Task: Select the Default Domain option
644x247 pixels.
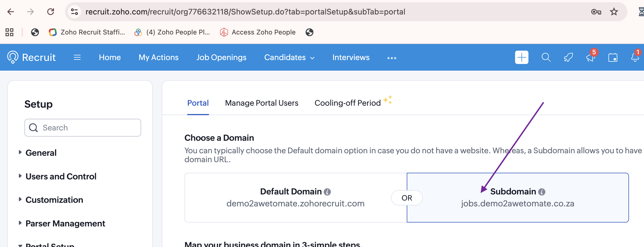Action: (x=295, y=197)
